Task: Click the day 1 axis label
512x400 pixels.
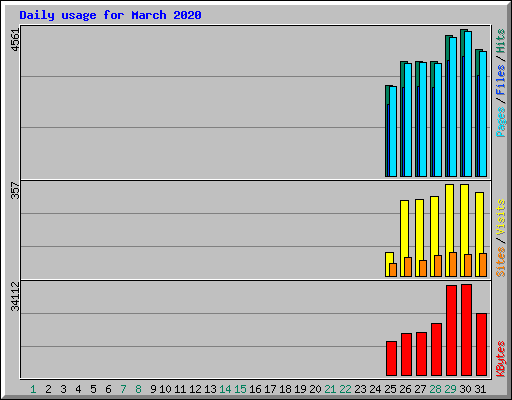Action: click(33, 389)
